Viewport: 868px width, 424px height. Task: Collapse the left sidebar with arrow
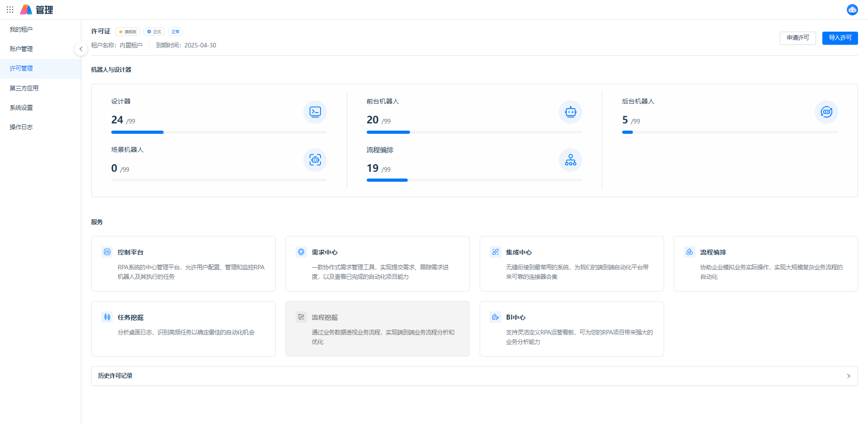[x=81, y=49]
